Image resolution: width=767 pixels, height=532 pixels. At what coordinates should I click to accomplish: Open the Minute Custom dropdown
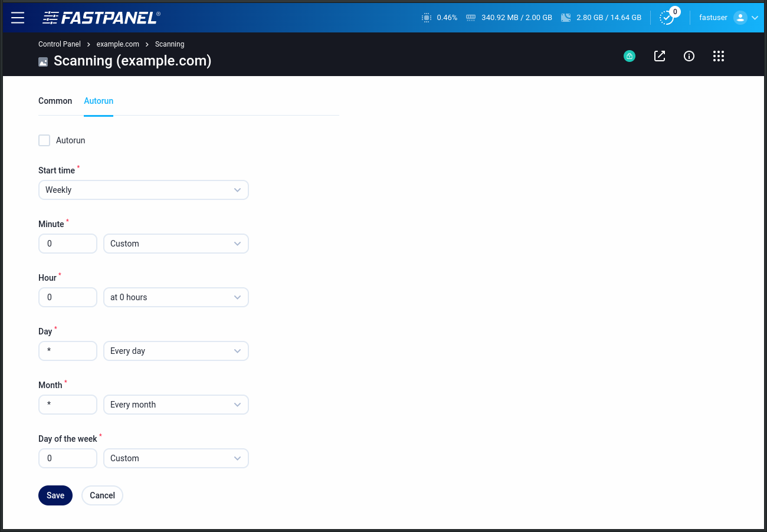pos(176,244)
